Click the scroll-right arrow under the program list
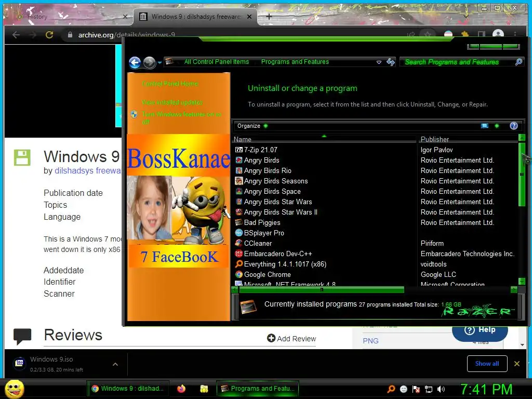The width and height of the screenshot is (532, 399). coord(514,290)
